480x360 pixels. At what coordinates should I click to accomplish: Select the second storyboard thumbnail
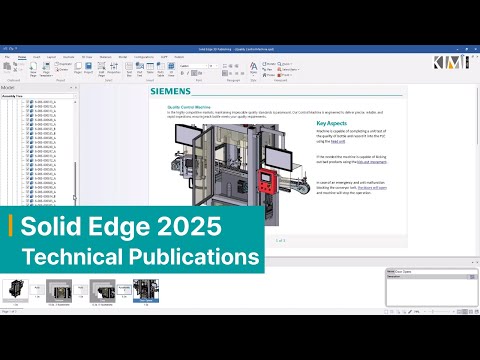59,291
